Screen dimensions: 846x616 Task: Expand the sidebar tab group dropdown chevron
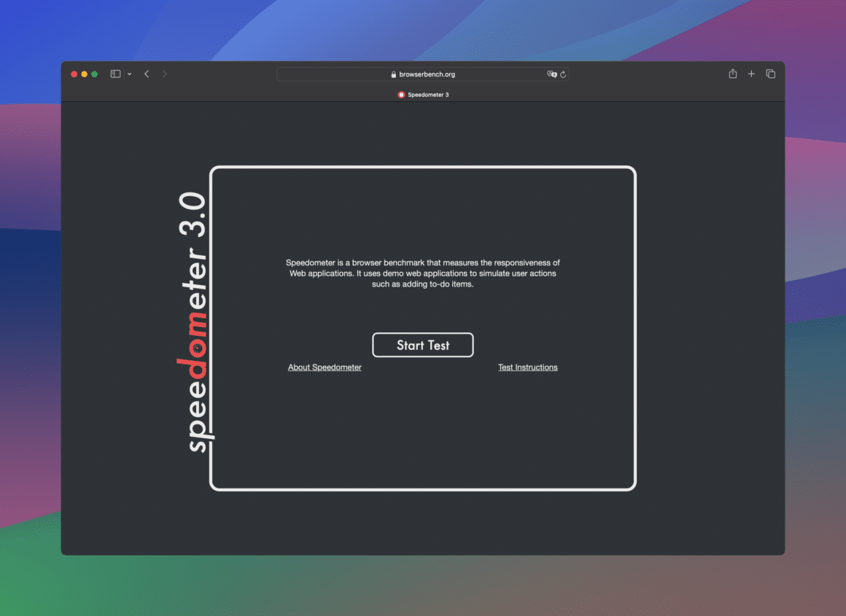click(x=130, y=74)
